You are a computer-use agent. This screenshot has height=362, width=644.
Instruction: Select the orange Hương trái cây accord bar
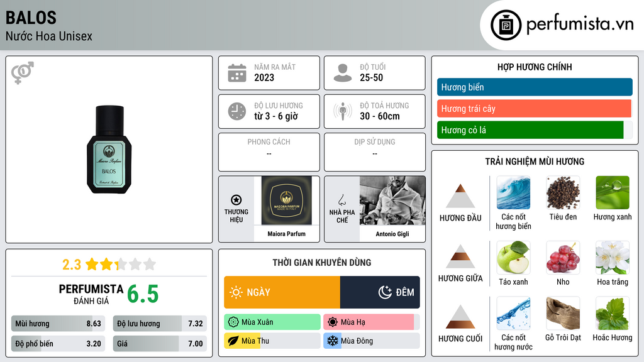[535, 108]
